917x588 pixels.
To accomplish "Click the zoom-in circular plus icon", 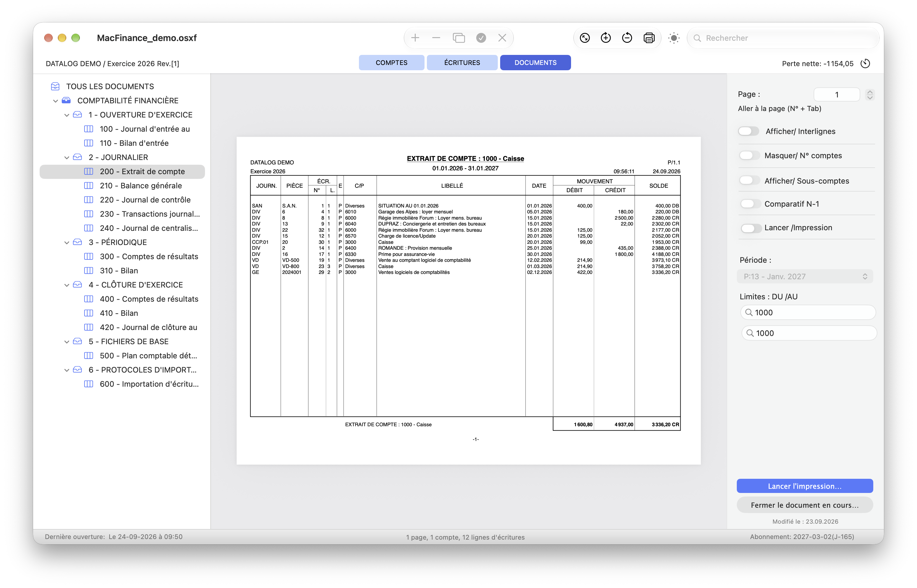I will tap(606, 38).
